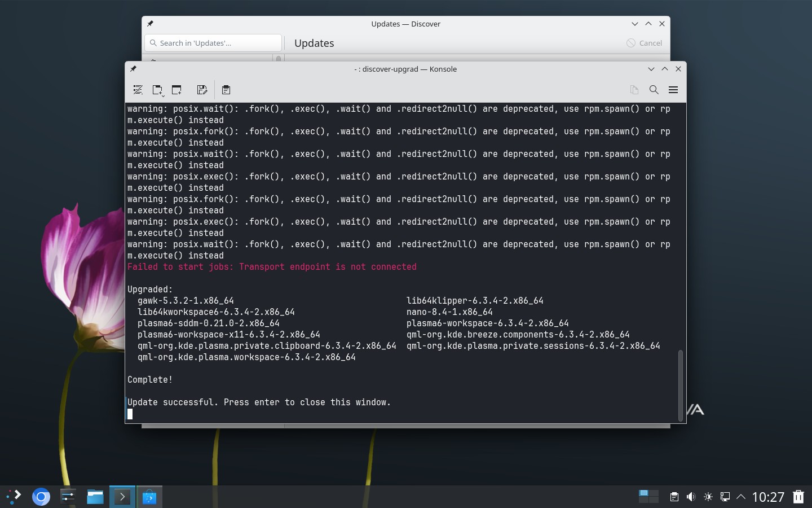Open the Konsole hamburger menu
Screen dimensions: 812x508
click(x=673, y=90)
